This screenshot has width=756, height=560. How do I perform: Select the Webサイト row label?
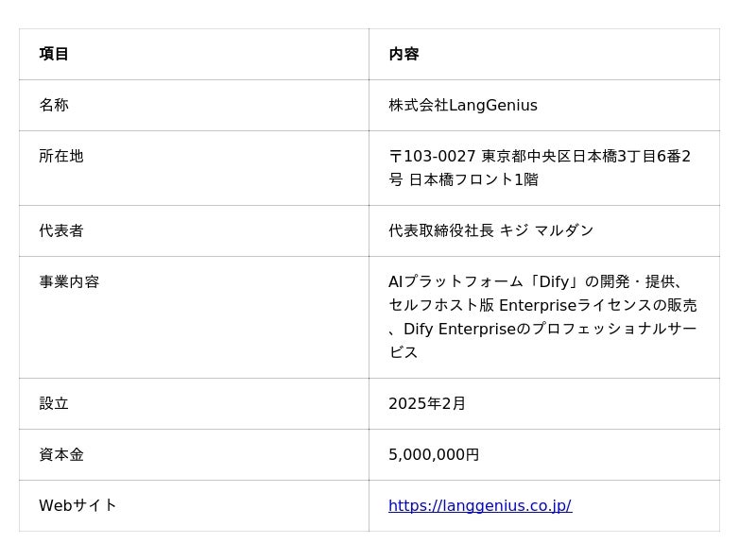(77, 505)
